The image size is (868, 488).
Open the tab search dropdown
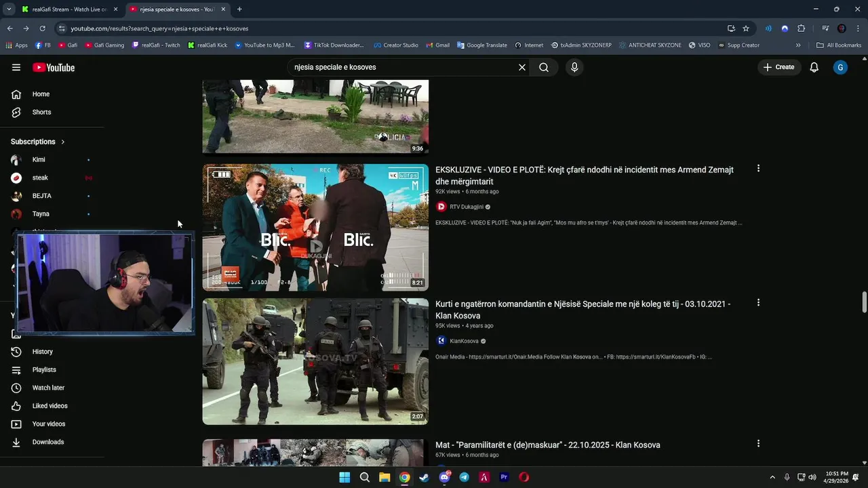9,9
